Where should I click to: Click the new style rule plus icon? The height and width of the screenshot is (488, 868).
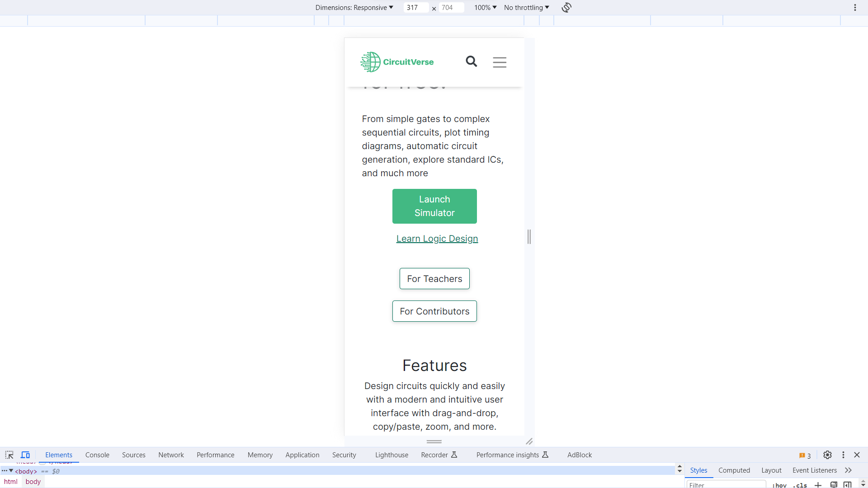[x=819, y=485]
